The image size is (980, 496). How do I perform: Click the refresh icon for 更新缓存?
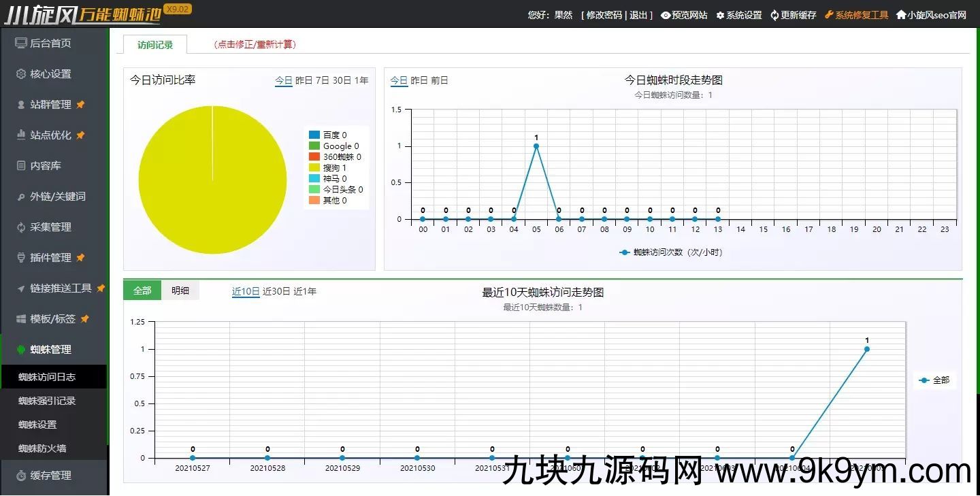[x=774, y=15]
